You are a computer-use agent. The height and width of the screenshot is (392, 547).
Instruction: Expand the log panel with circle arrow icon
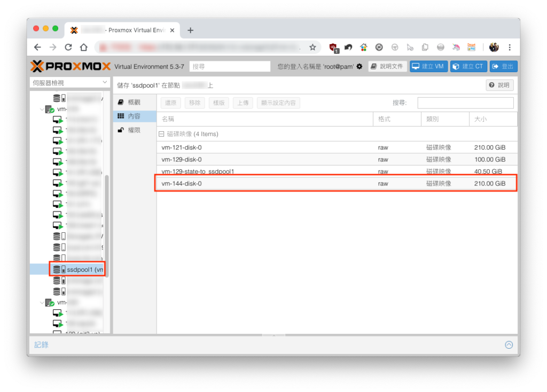click(x=509, y=344)
